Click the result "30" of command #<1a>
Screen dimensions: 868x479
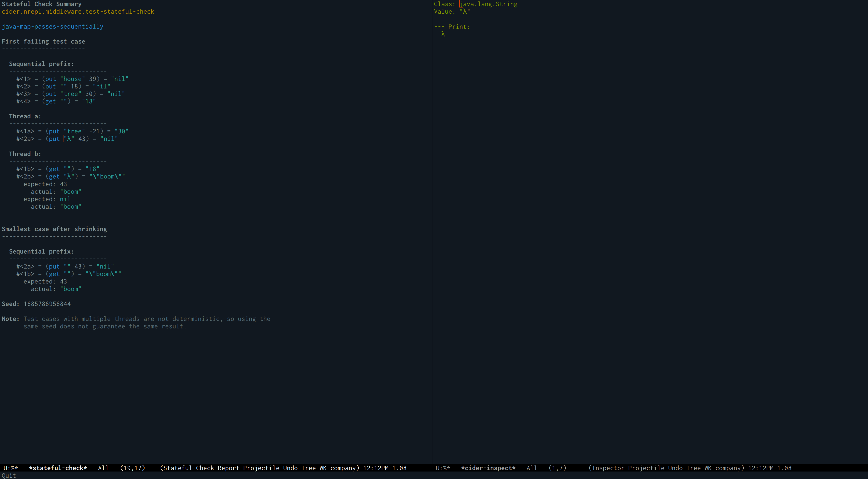point(121,131)
